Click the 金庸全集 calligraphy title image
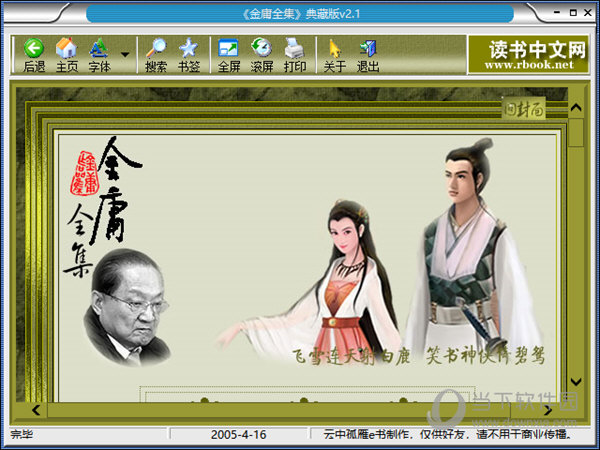 (x=103, y=207)
